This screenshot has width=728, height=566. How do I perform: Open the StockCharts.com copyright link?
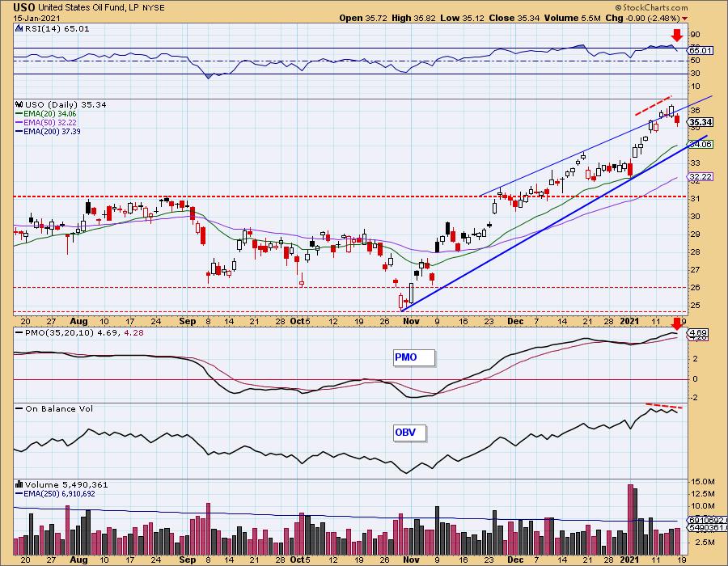[651, 7]
